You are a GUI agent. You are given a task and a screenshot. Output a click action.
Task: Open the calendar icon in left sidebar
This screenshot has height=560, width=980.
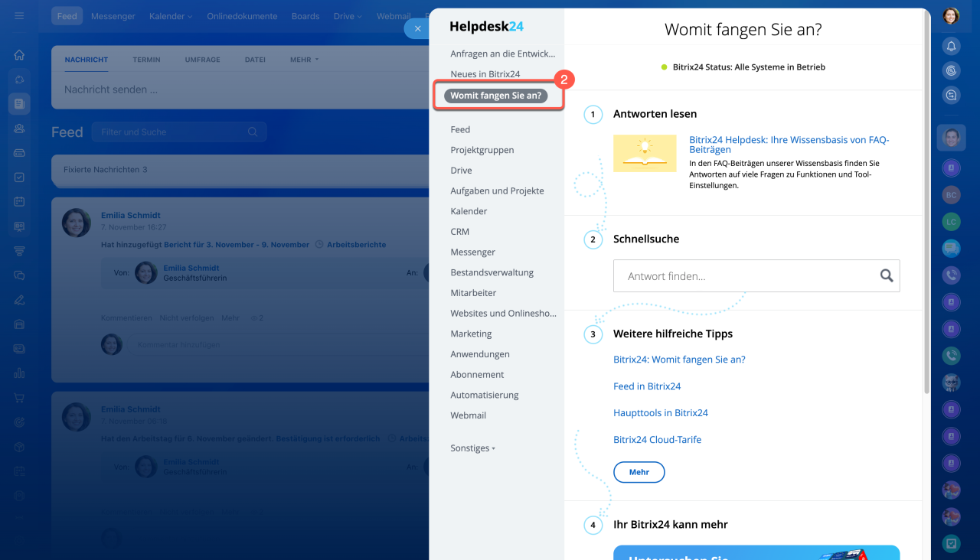19,202
